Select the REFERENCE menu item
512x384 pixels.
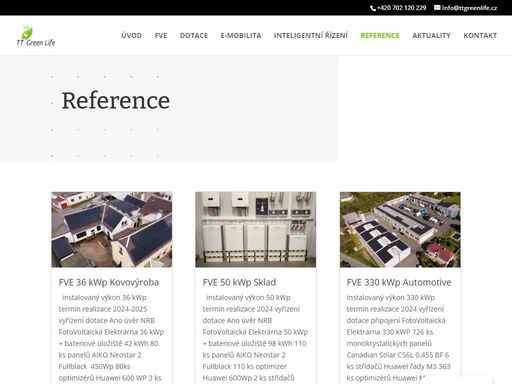380,35
